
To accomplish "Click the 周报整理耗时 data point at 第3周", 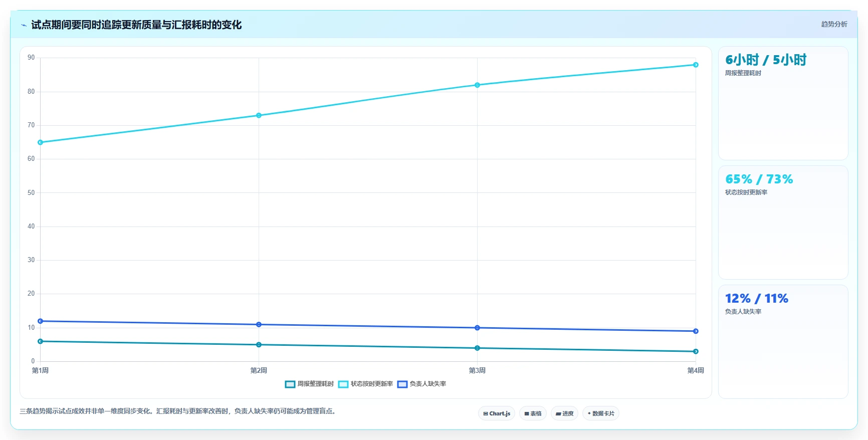I will pyautogui.click(x=477, y=348).
